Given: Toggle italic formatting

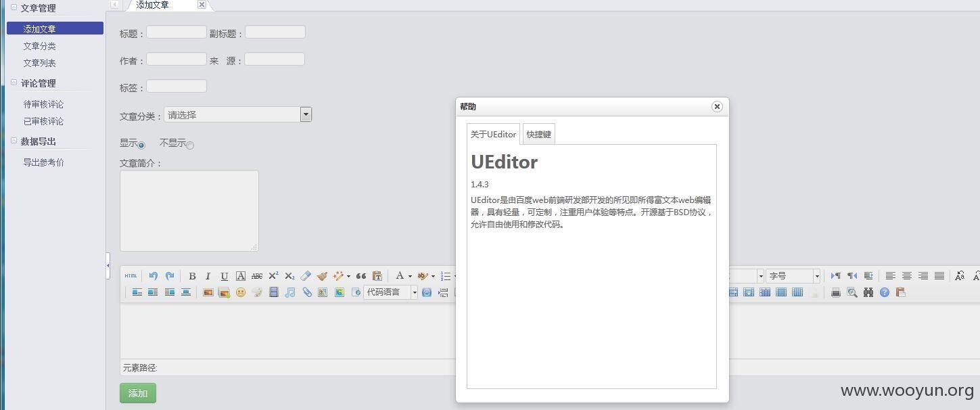Looking at the screenshot, I should point(208,275).
